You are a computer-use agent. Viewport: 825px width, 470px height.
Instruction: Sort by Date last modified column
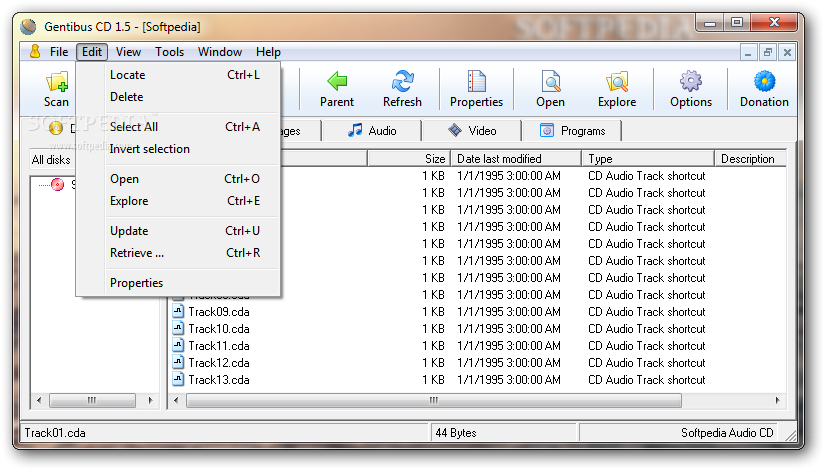tap(516, 158)
